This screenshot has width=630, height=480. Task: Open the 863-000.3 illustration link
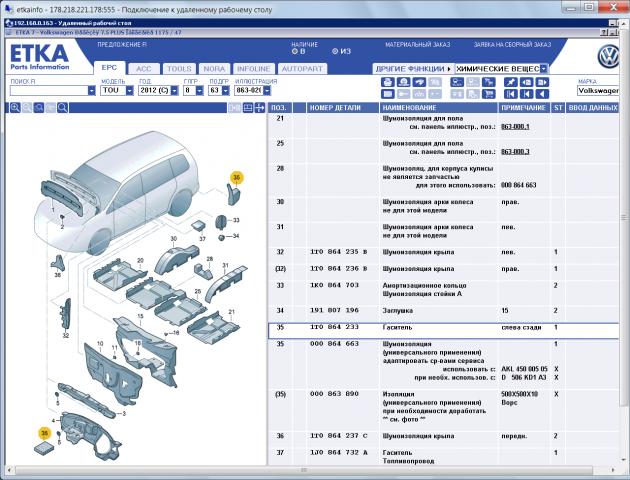[x=515, y=151]
